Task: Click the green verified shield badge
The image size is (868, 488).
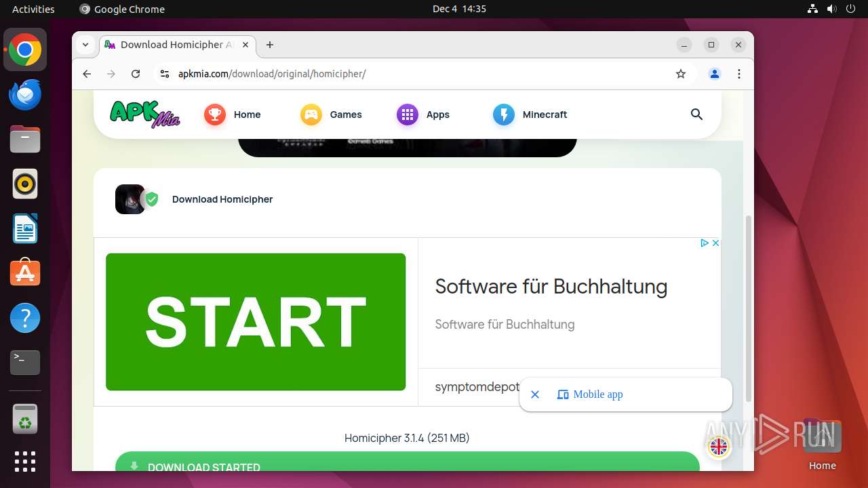Action: coord(152,199)
